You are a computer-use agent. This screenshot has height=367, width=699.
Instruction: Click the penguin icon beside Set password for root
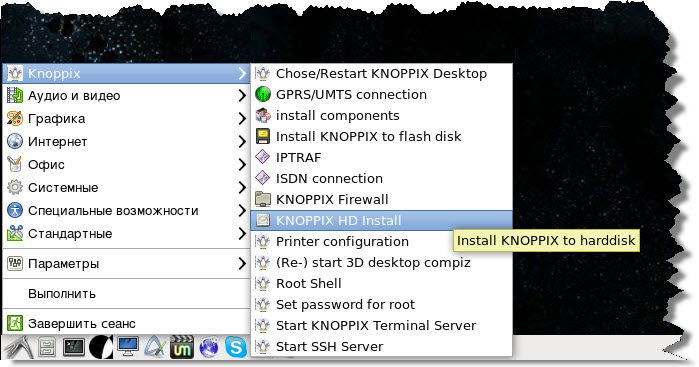[263, 304]
